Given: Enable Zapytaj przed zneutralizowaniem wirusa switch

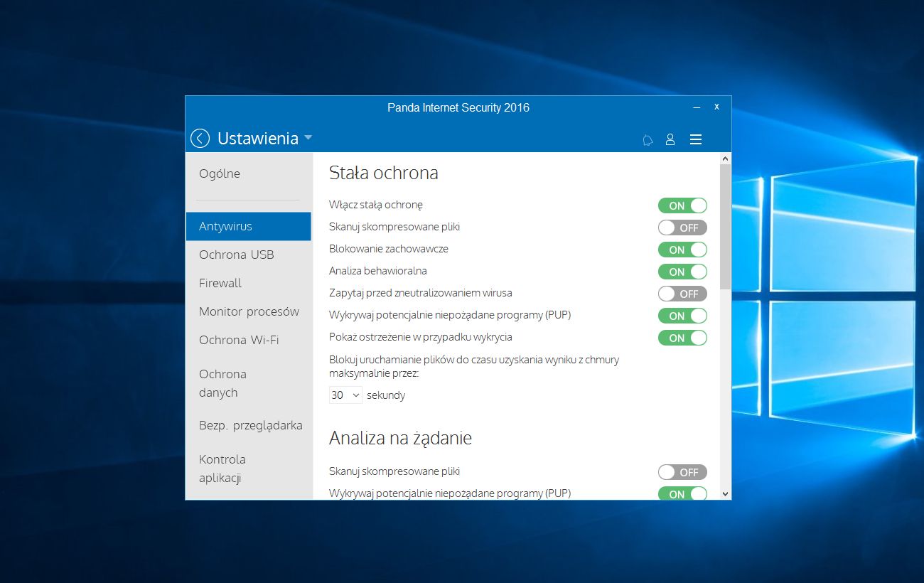Looking at the screenshot, I should [682, 294].
